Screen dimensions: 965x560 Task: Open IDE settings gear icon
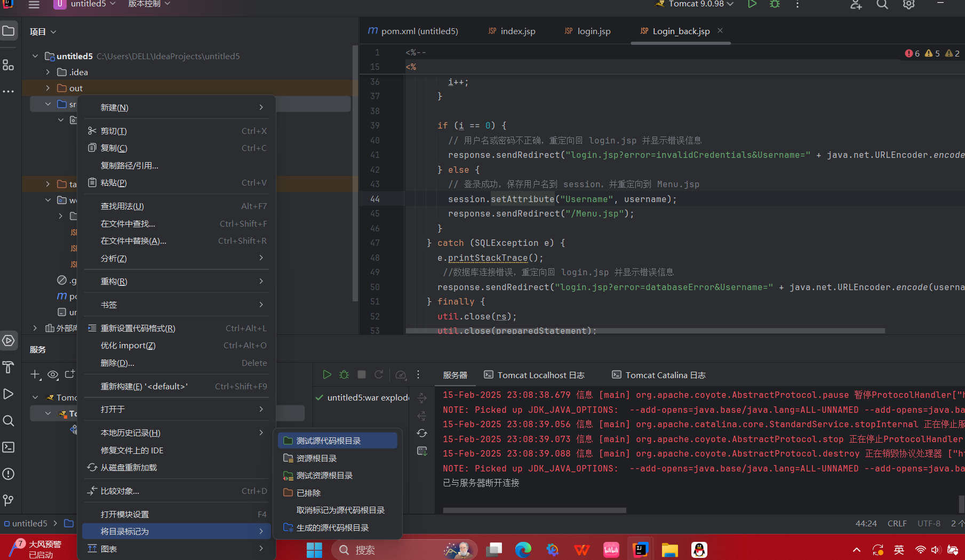click(x=908, y=5)
